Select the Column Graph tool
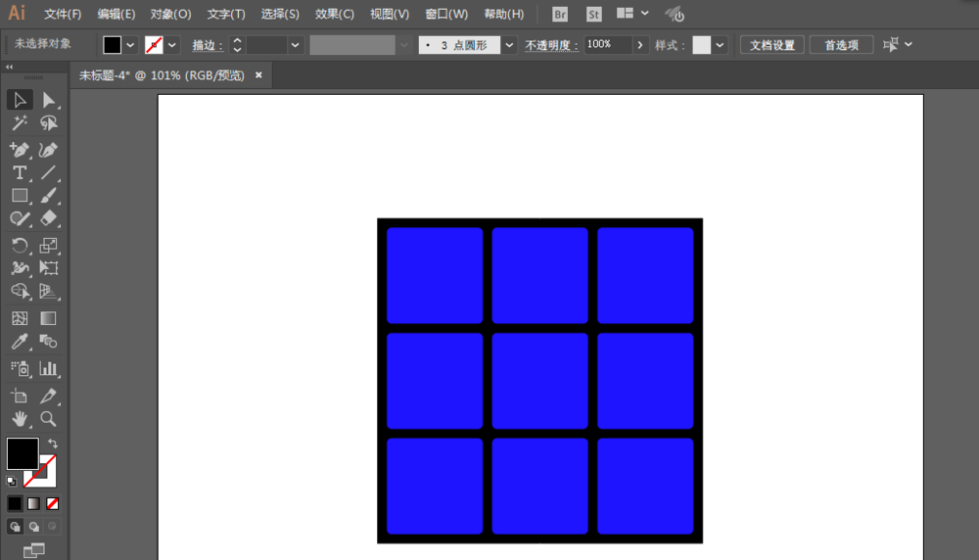Viewport: 979px width, 560px height. point(48,368)
